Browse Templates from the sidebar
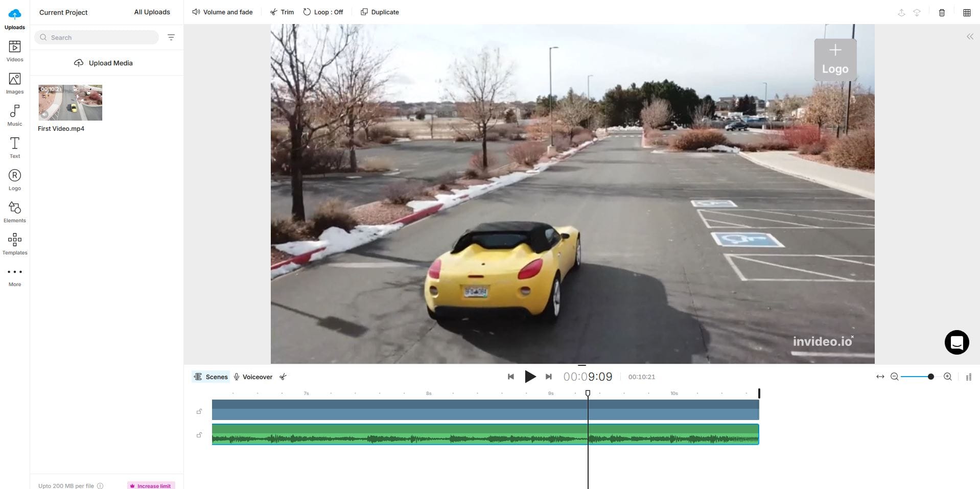This screenshot has height=489, width=980. [14, 244]
